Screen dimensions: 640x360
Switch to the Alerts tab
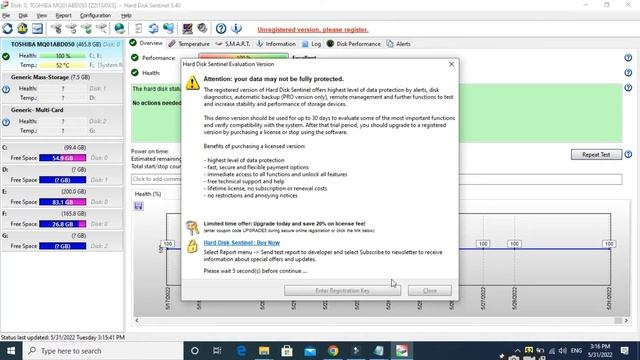tap(398, 44)
